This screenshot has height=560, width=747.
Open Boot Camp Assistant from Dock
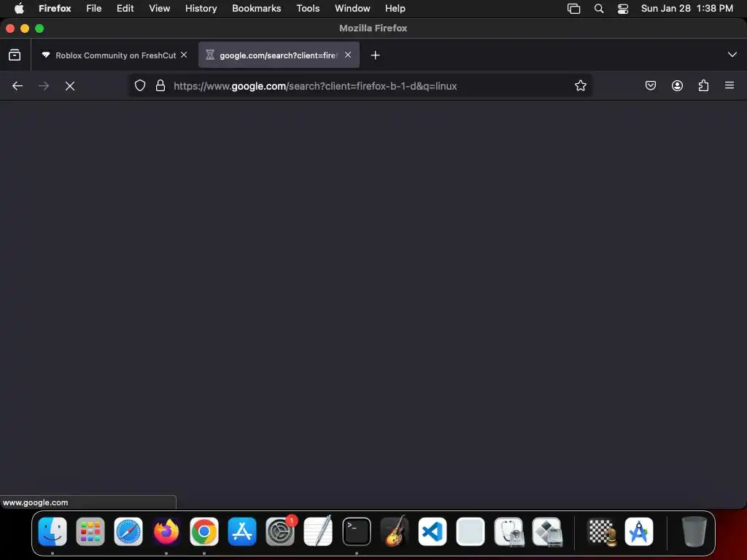click(547, 532)
